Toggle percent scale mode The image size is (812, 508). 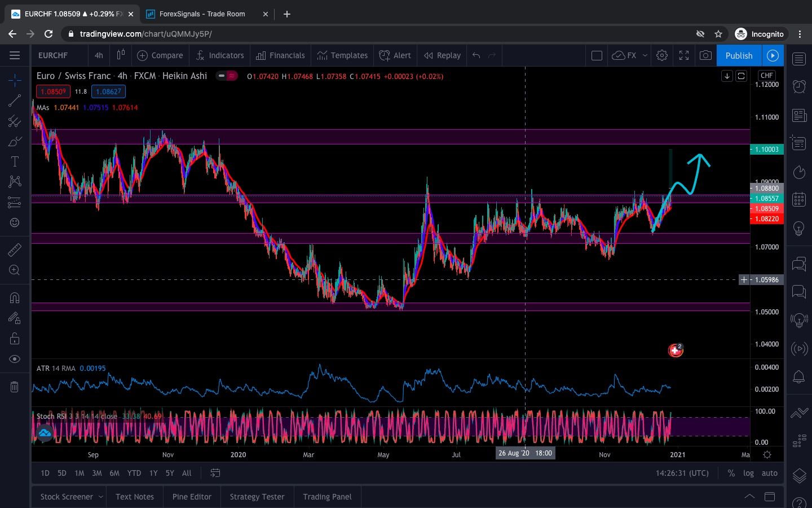pyautogui.click(x=731, y=473)
